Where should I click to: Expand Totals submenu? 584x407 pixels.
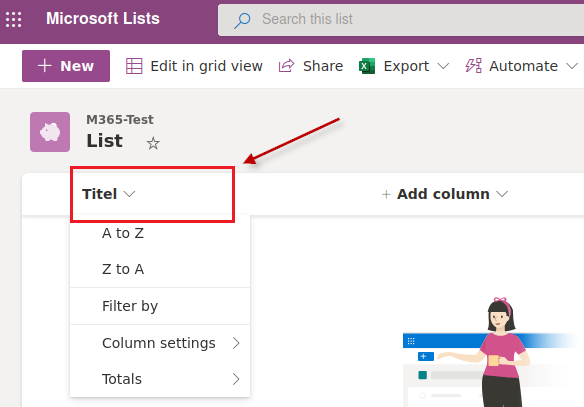(160, 379)
